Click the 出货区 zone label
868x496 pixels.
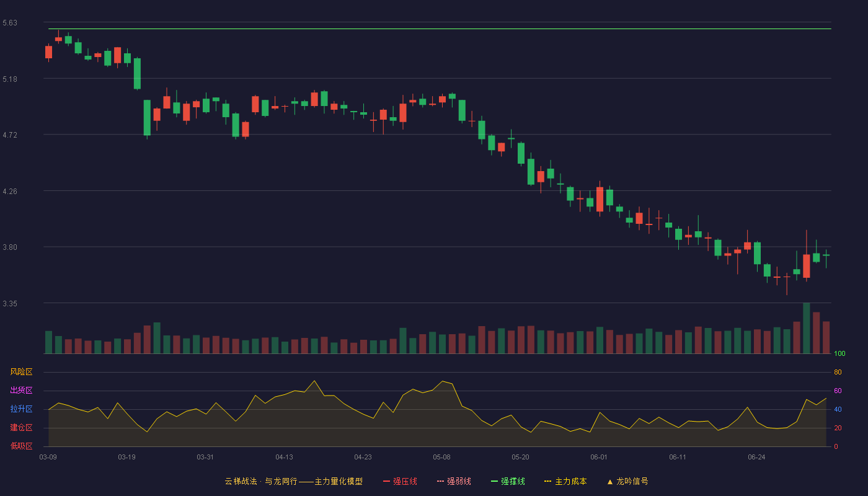[x=21, y=391]
